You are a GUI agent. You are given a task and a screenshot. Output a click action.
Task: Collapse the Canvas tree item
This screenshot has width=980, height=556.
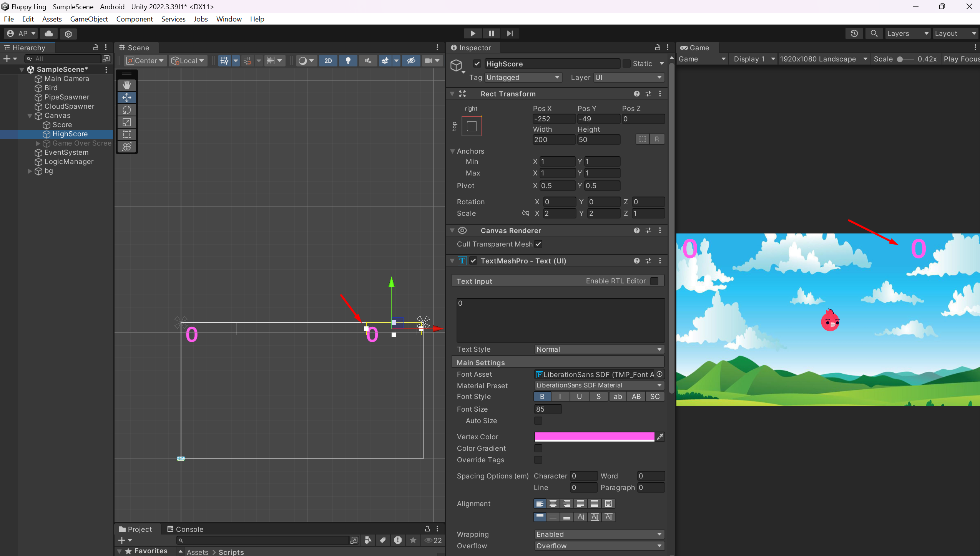30,116
